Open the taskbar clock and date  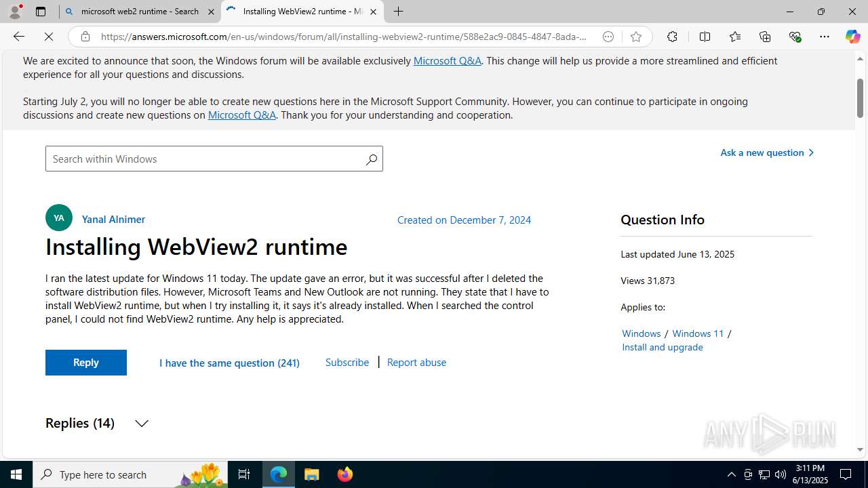pos(810,474)
